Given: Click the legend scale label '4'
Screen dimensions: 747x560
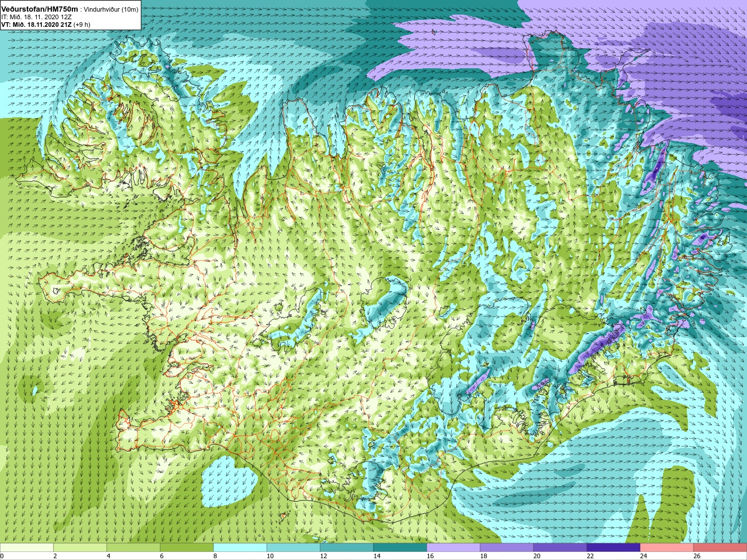Looking at the screenshot, I should pyautogui.click(x=108, y=556).
